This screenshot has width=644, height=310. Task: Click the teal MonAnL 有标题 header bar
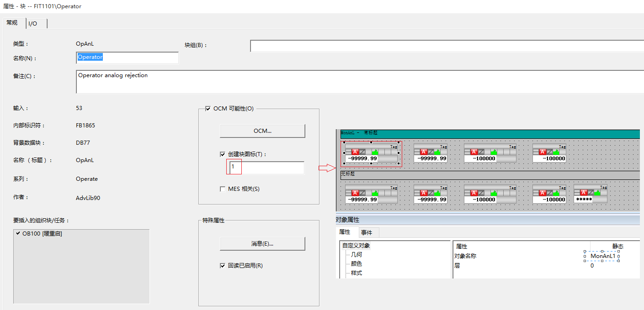(x=489, y=133)
